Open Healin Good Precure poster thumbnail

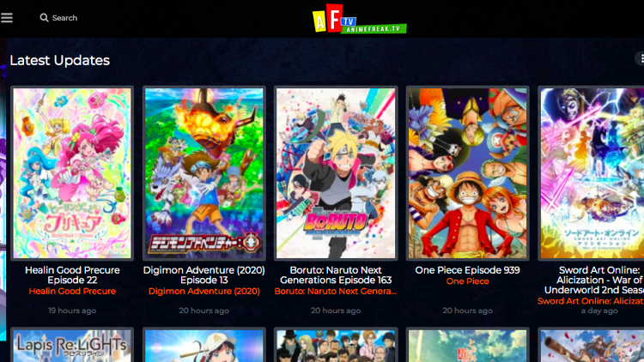[72, 173]
